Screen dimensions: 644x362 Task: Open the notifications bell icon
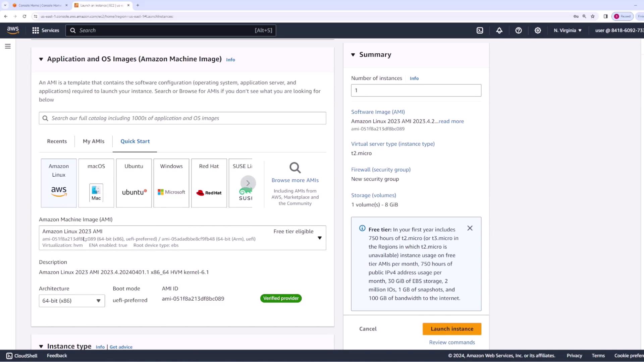[x=499, y=31]
